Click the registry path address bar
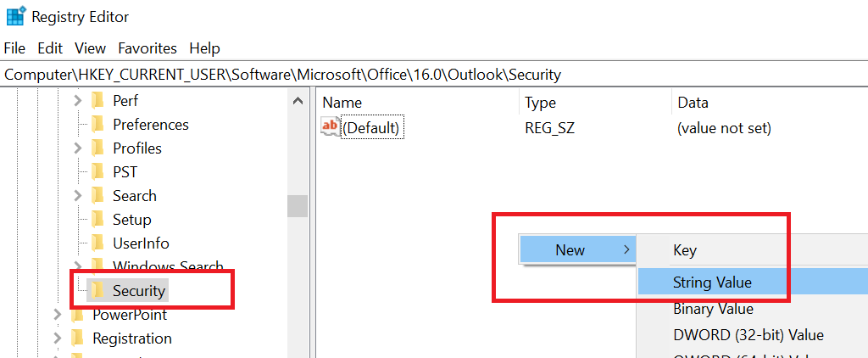This screenshot has width=868, height=358. (434, 75)
